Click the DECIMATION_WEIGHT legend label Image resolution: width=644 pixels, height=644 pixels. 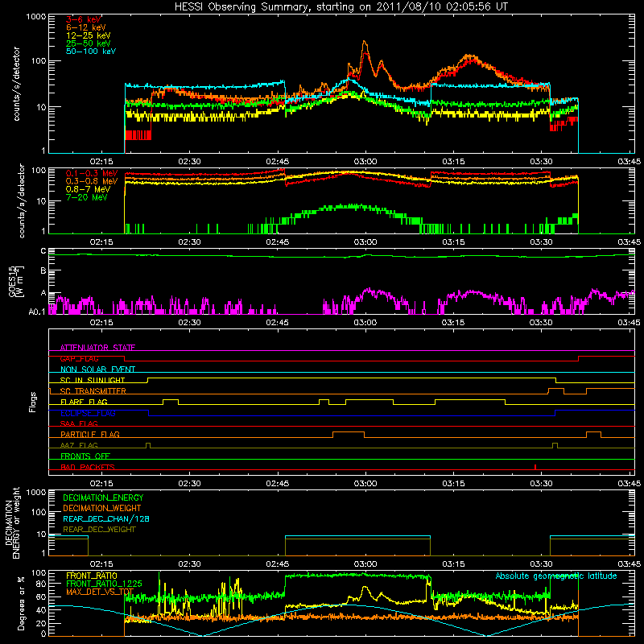pos(102,509)
